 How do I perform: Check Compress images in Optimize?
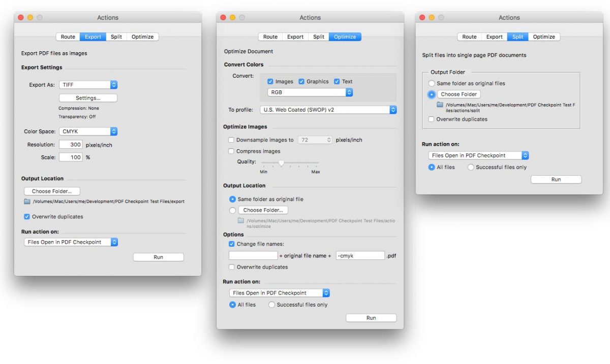pos(231,151)
